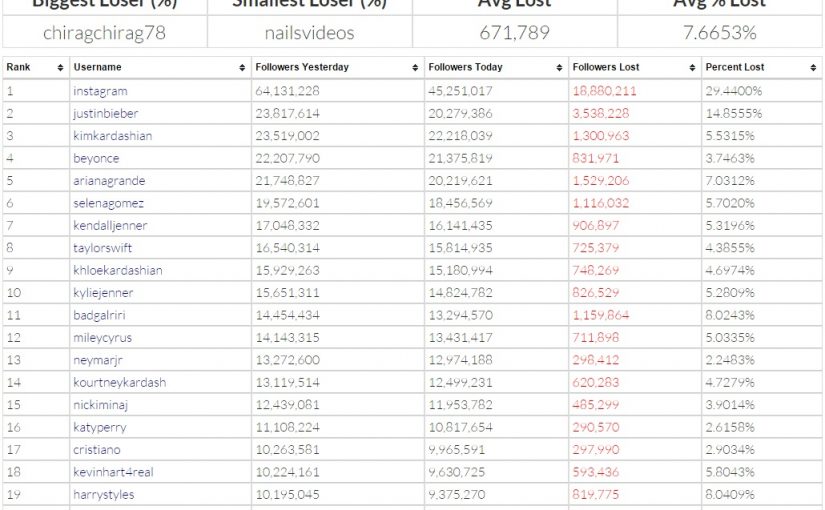Sort by Followers Lost sort arrows
The image size is (825, 510).
(x=692, y=67)
